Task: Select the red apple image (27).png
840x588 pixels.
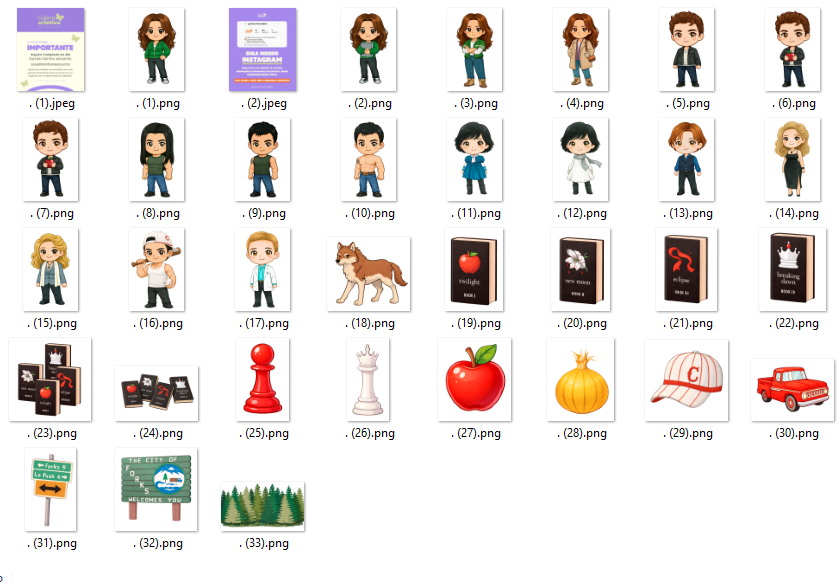Action: tap(475, 380)
